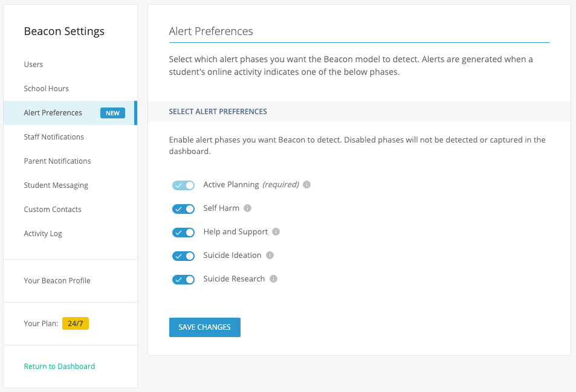Click the NEW badge on Alert Preferences

[x=113, y=113]
